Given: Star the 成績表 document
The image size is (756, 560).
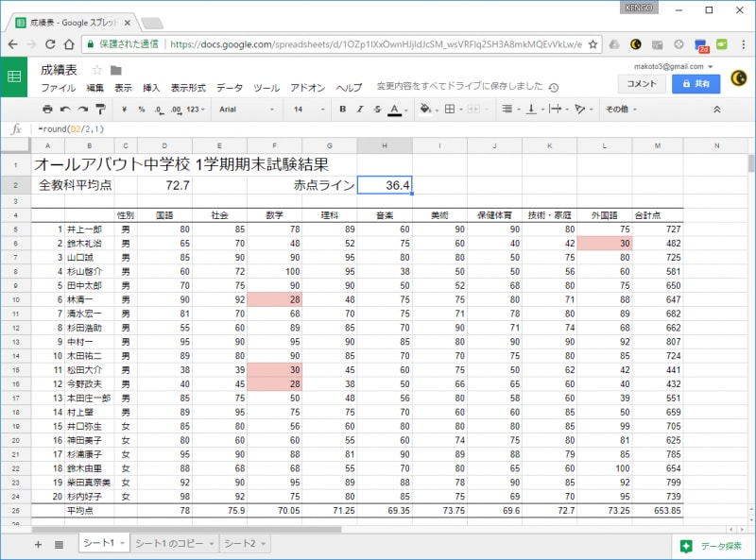Looking at the screenshot, I should [96, 70].
